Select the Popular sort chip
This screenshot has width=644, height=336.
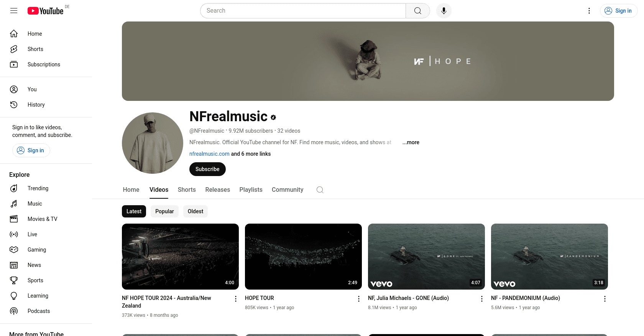pyautogui.click(x=164, y=211)
